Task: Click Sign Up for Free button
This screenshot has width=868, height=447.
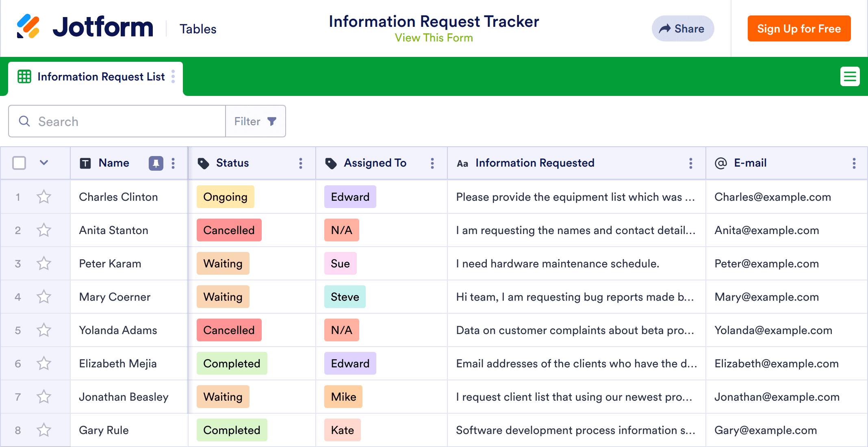Action: coord(799,29)
